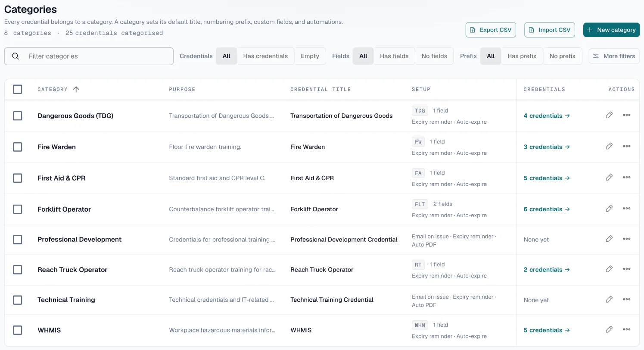Open the ellipsis menu for WHMIS
Viewport: 644px width, 350px height.
(627, 330)
